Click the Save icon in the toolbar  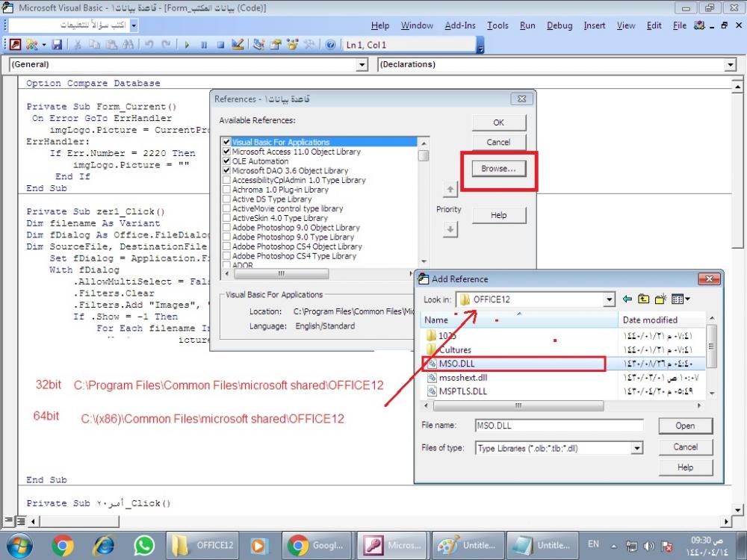(58, 45)
